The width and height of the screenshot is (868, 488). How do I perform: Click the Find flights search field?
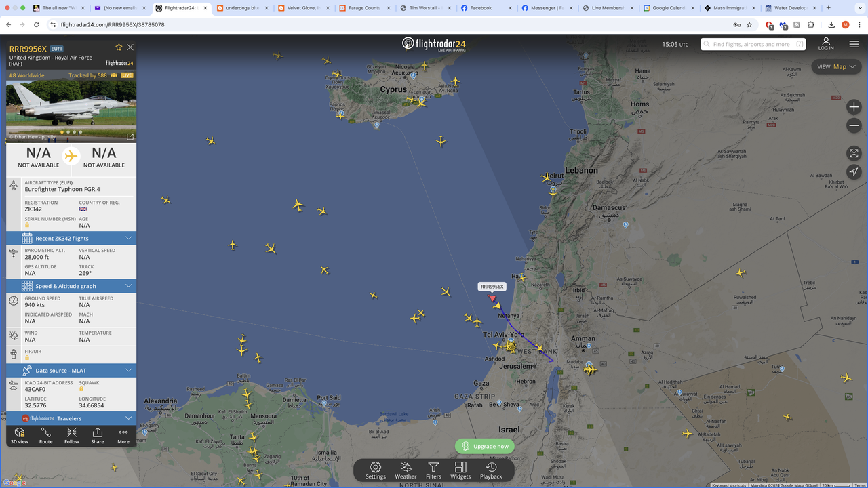(753, 44)
